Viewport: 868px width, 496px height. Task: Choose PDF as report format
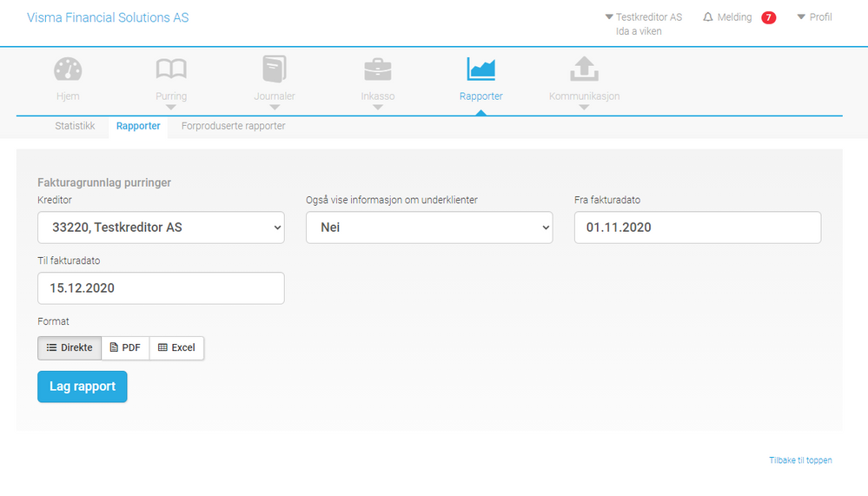[x=125, y=347]
